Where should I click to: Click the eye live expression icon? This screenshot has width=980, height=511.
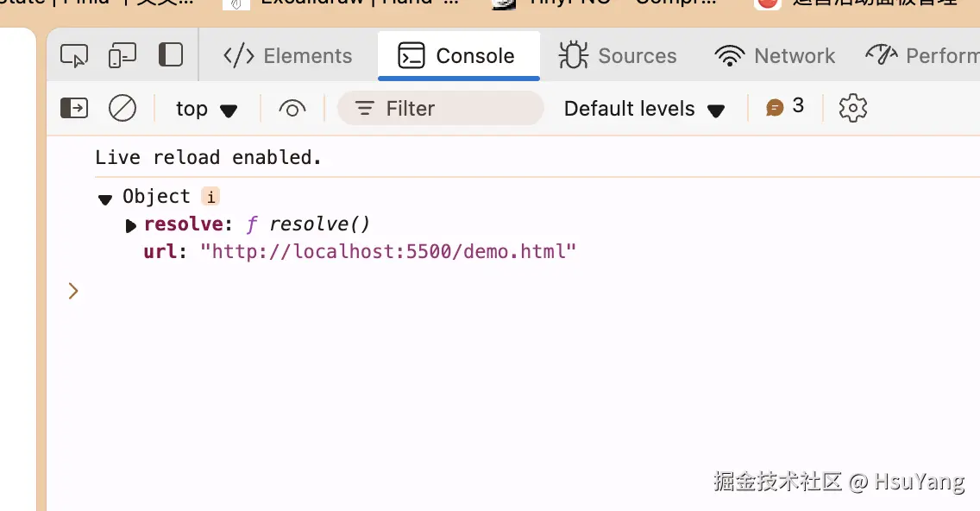coord(292,109)
